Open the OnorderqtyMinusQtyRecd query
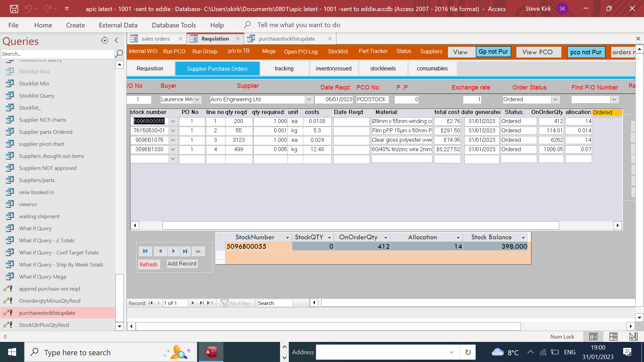This screenshot has width=644, height=362. [58, 301]
